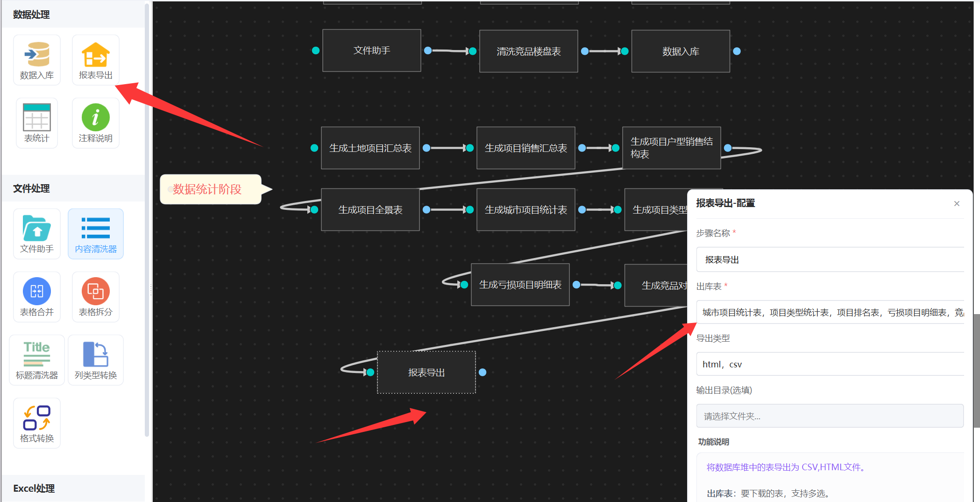
Task: Click the 功能说明 heading in config panel
Action: click(713, 442)
